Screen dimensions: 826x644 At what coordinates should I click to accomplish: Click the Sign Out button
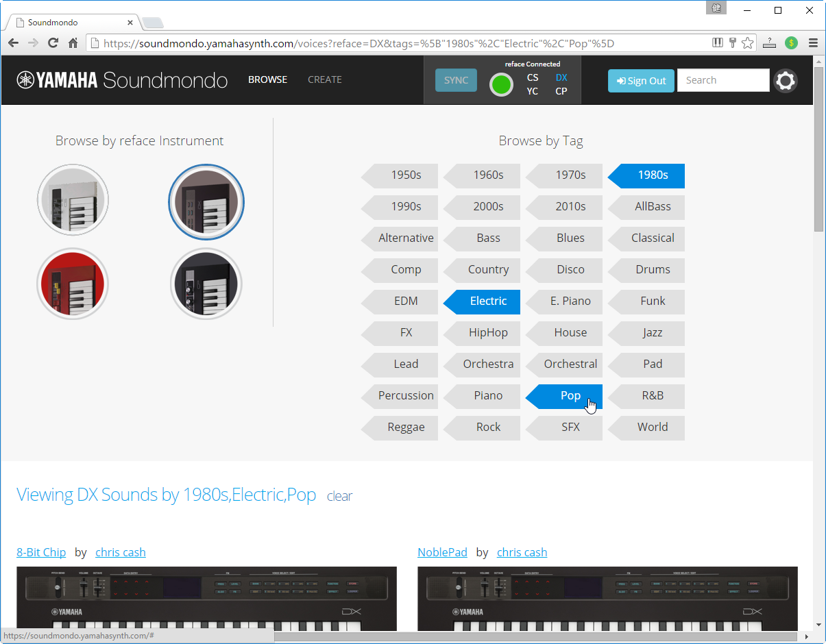(x=641, y=81)
